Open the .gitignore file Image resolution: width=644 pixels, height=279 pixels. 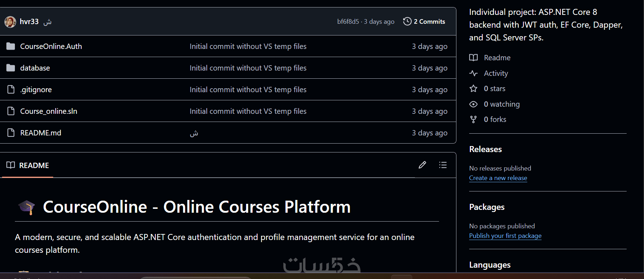36,90
